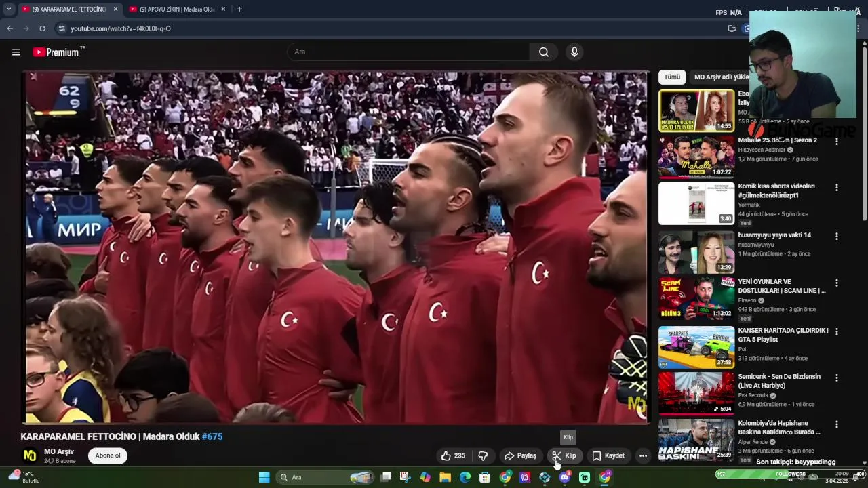868x488 pixels.
Task: Create a clip with Klip button
Action: click(x=564, y=455)
